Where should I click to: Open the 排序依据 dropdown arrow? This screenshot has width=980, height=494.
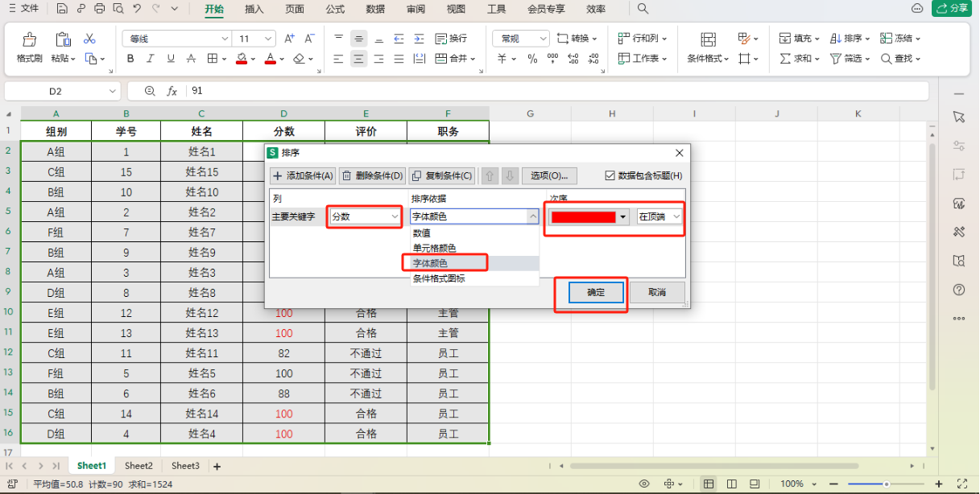click(x=533, y=216)
